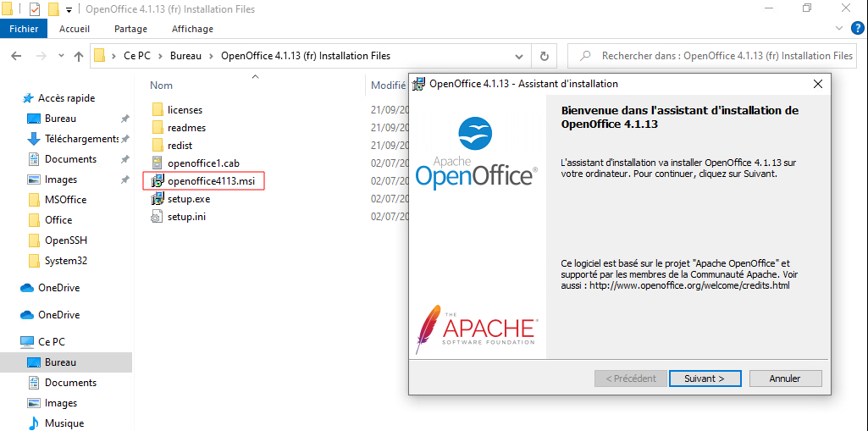
Task: Select the setup.ini configuration file
Action: click(186, 217)
